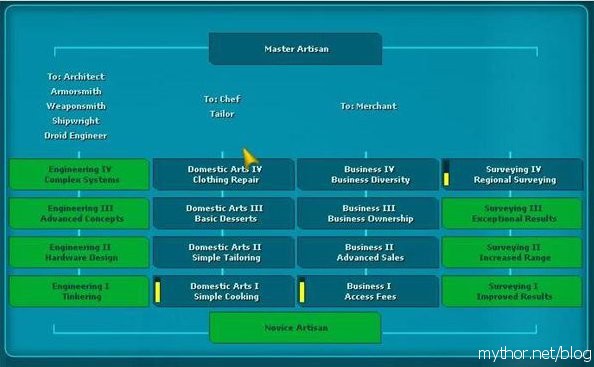This screenshot has width=594, height=367.
Task: Open Business III Business Ownership
Action: coord(367,213)
